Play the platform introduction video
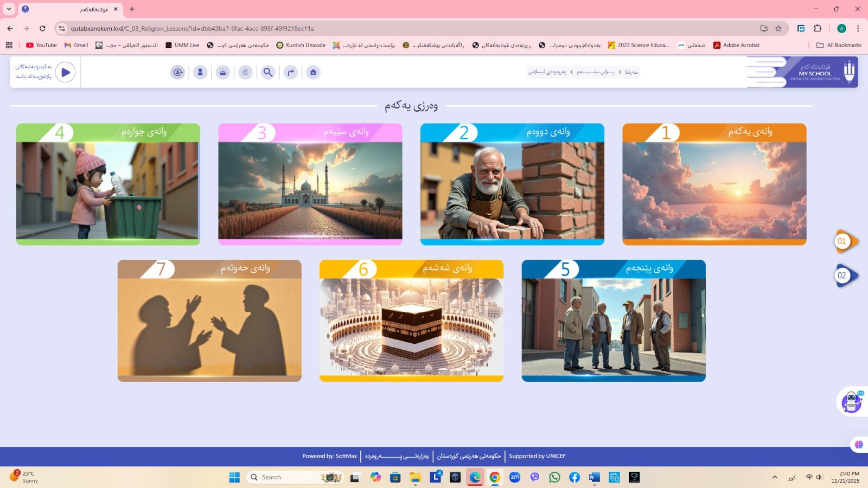 click(65, 72)
